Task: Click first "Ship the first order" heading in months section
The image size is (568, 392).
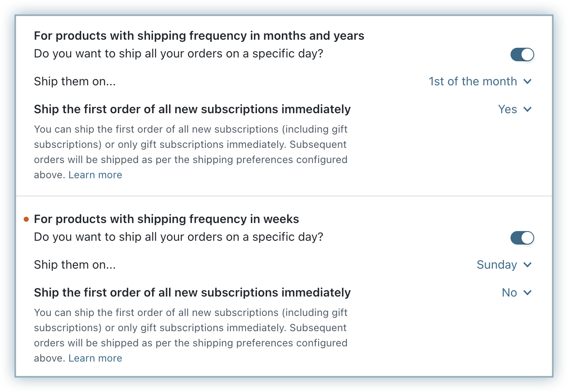Action: (192, 109)
